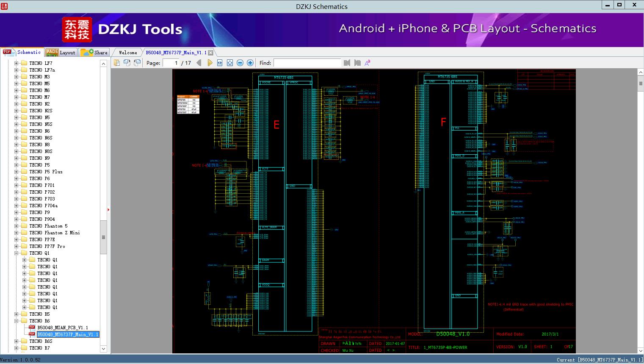
Task: Jump to next find result
Action: 357,63
